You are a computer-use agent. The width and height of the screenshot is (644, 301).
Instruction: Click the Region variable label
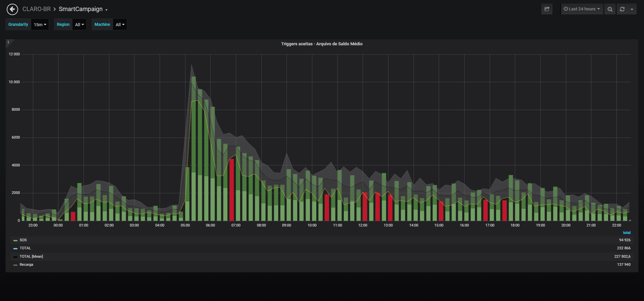click(63, 24)
